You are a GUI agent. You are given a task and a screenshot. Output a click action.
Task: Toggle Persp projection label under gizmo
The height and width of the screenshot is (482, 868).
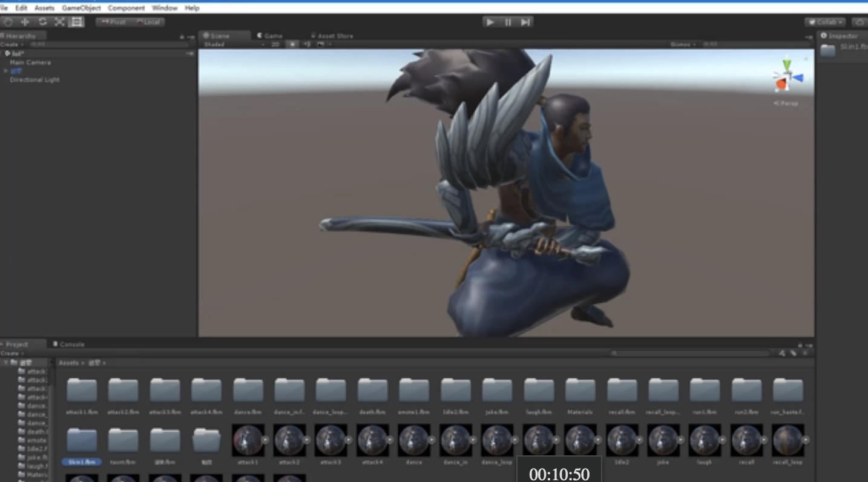point(787,104)
